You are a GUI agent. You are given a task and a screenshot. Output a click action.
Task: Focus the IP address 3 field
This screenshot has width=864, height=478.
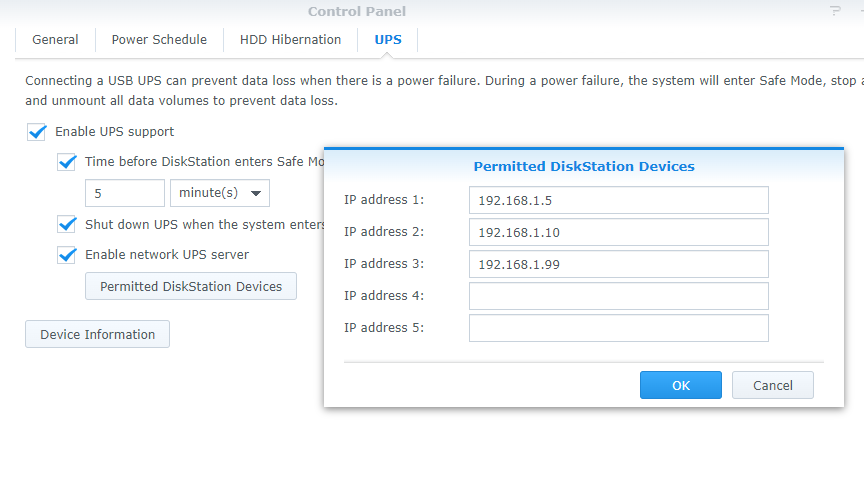pos(618,264)
